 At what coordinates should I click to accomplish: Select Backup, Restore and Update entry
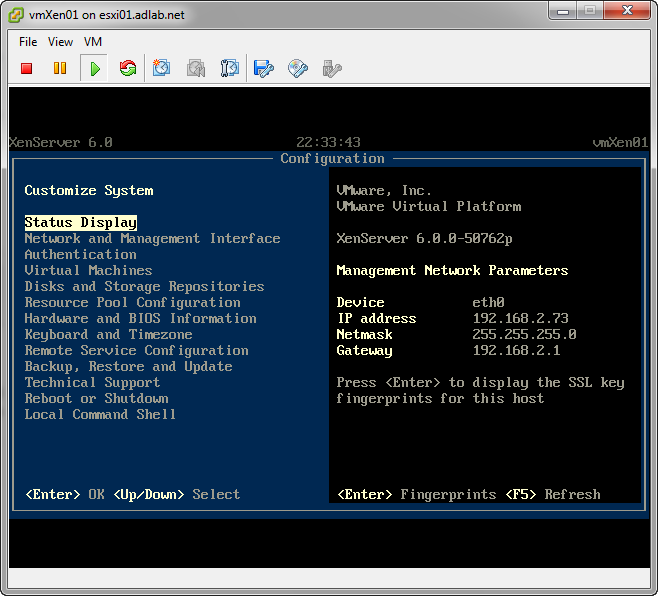point(128,366)
